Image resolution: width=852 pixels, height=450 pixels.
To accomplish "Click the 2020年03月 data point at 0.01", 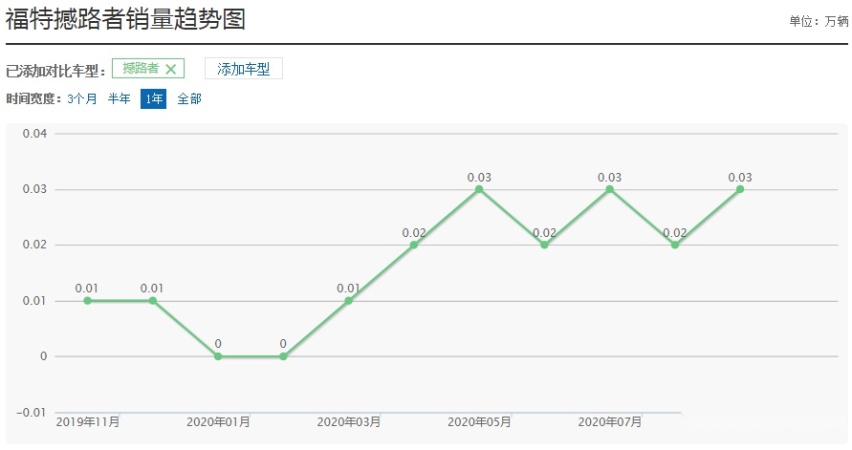I will click(348, 301).
